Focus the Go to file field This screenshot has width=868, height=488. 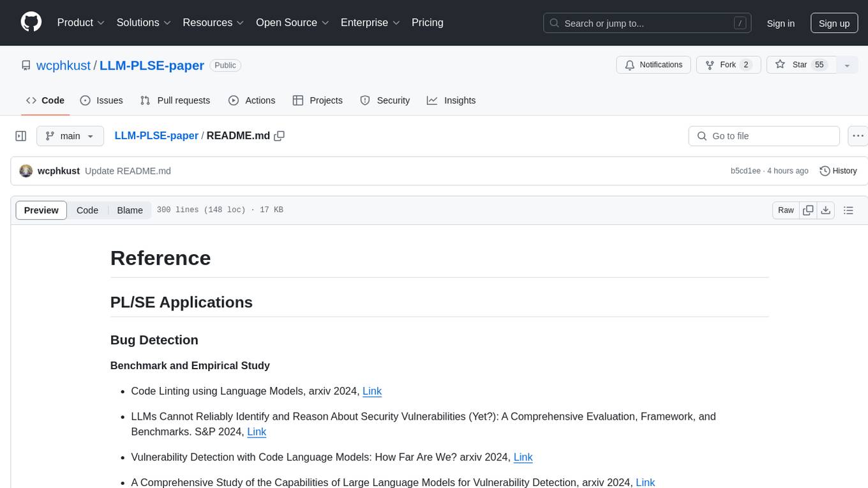[x=764, y=136]
